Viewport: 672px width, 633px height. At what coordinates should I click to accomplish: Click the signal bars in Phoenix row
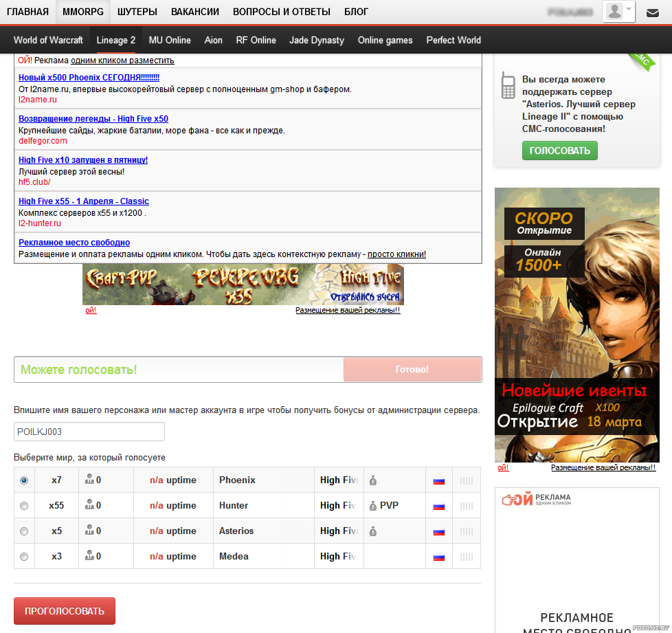(x=467, y=481)
